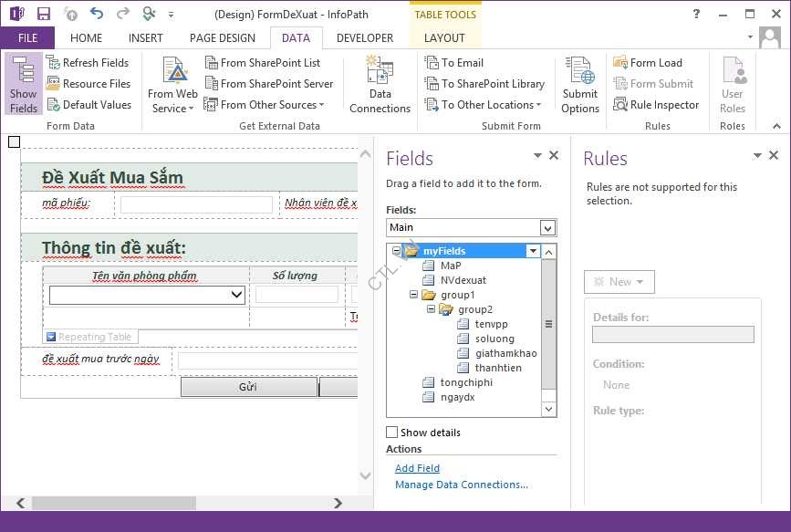Click the Manage Data Connections link
Viewport: 791px width, 532px height.
point(461,485)
